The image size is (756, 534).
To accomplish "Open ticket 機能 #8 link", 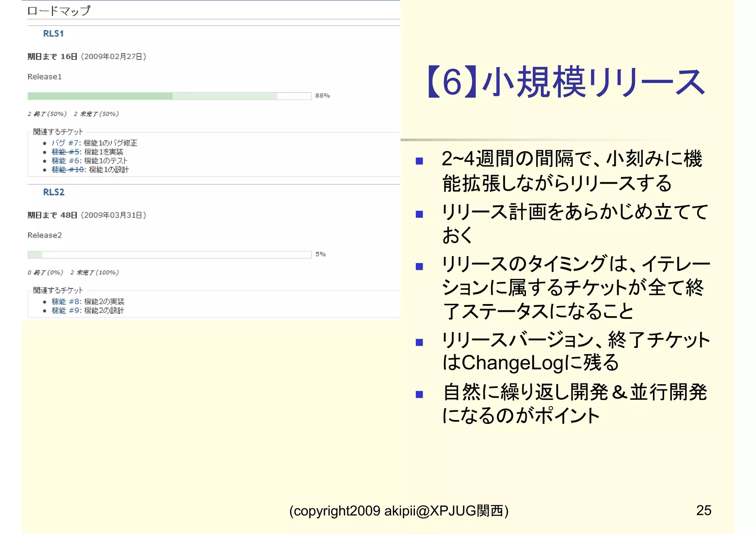I will (x=65, y=302).
